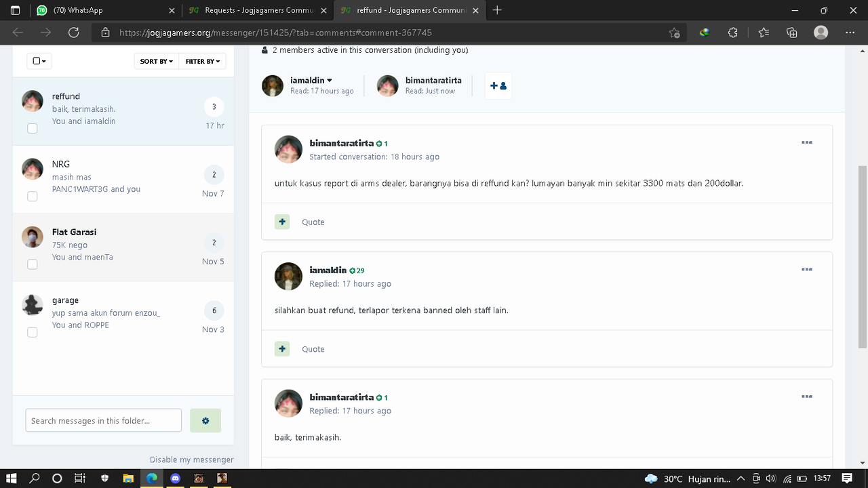Click the 13:57 taskbar clock

pyautogui.click(x=822, y=479)
